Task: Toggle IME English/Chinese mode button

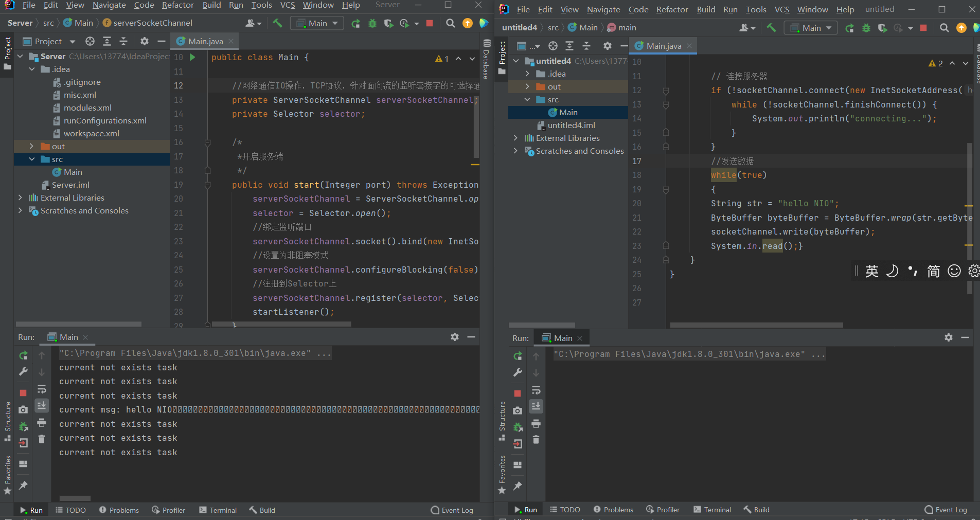Action: tap(872, 271)
